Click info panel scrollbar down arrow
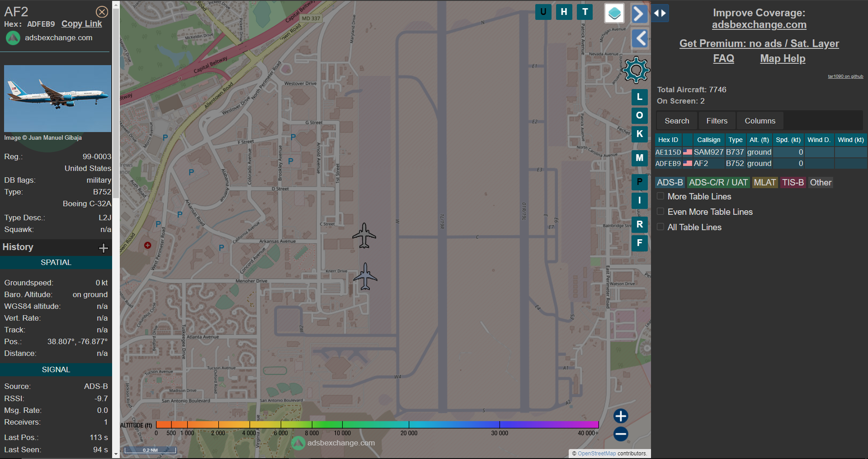Viewport: 868px width, 459px height. [116, 454]
